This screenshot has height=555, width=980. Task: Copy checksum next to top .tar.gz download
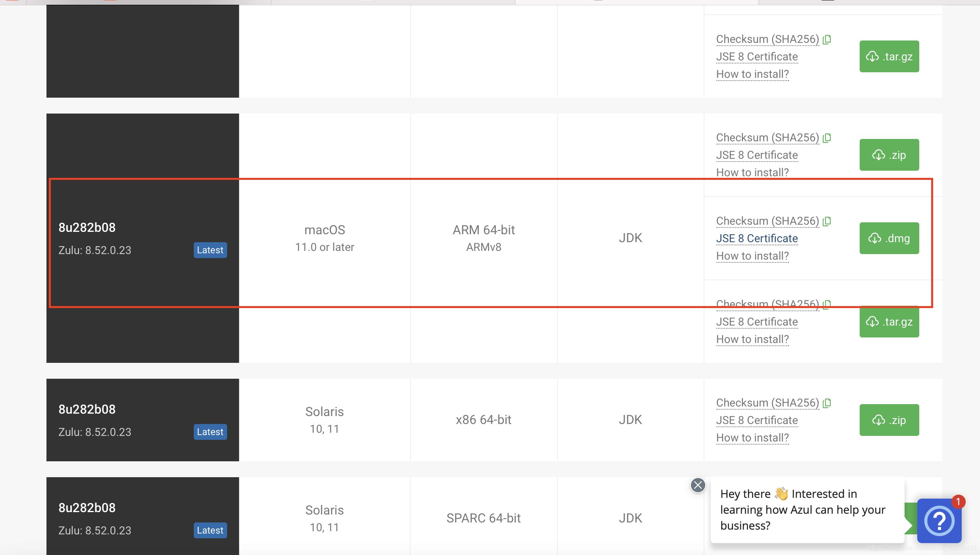click(x=827, y=39)
